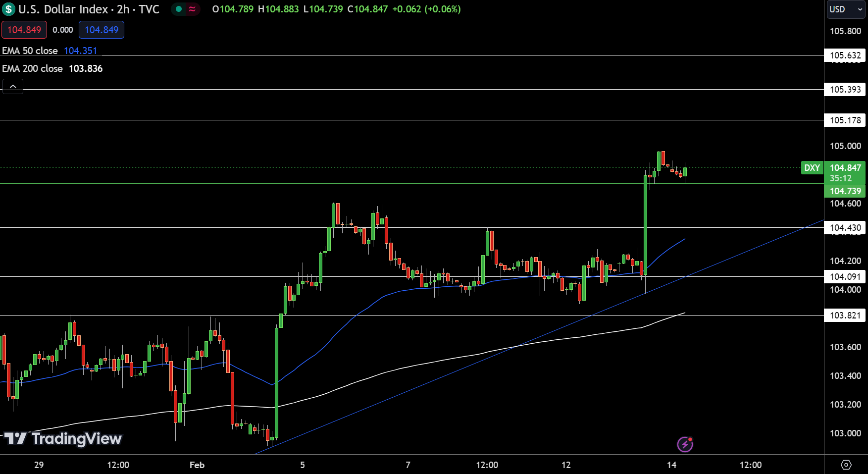Click the 105.000 price axis label
The width and height of the screenshot is (868, 474).
(845, 146)
